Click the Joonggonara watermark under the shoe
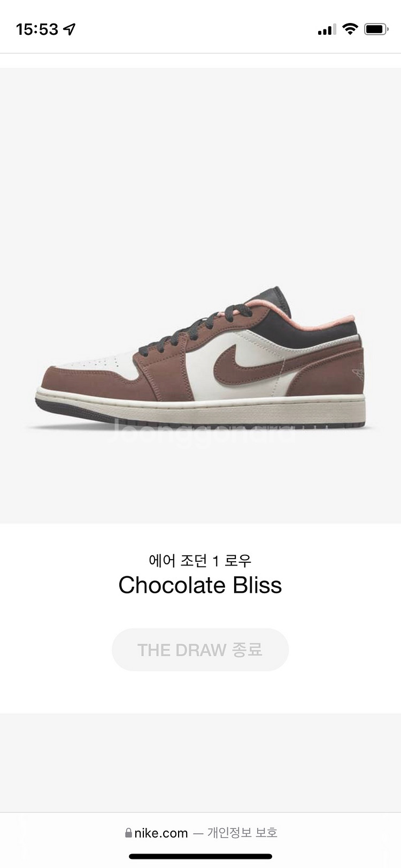Screen dimensions: 401x868 (203, 431)
